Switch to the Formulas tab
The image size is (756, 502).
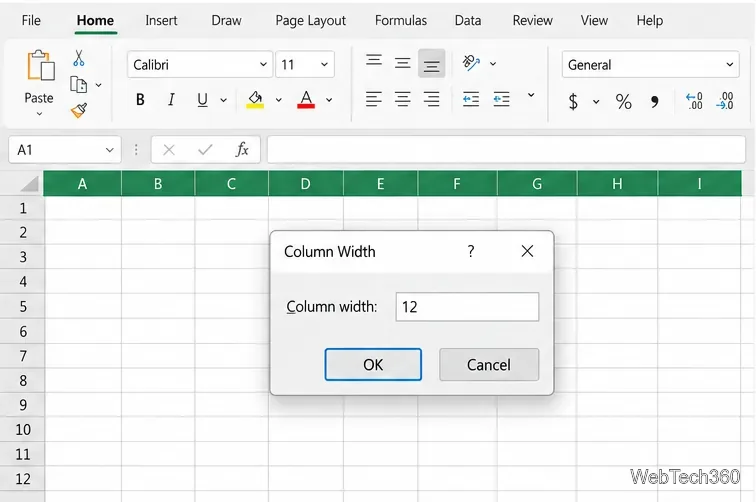tap(401, 20)
